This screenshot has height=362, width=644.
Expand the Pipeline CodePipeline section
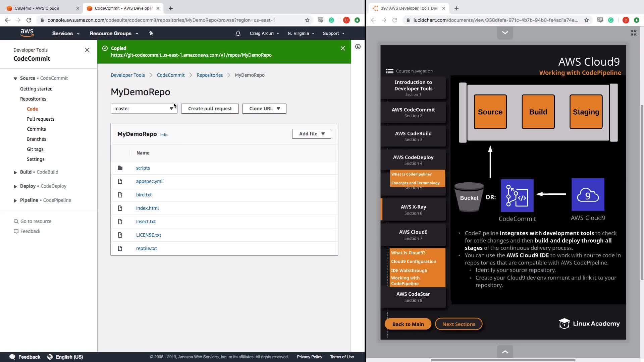15,200
